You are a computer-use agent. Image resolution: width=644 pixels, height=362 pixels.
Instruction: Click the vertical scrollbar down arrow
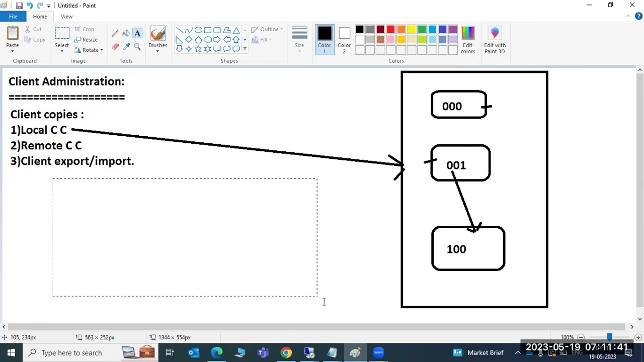(640, 319)
